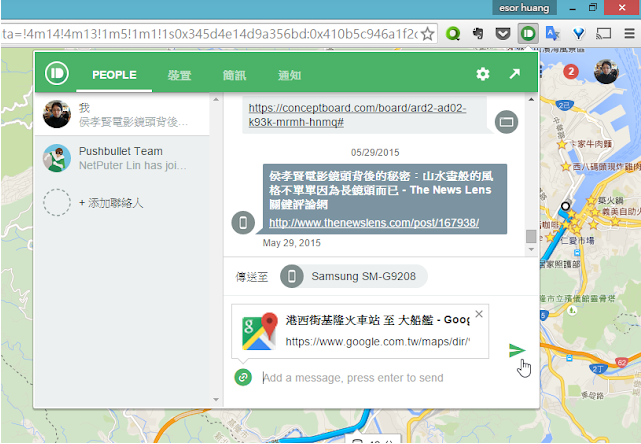This screenshot has width=641, height=444.
Task: Click the Pocket extension icon
Action: click(x=503, y=33)
